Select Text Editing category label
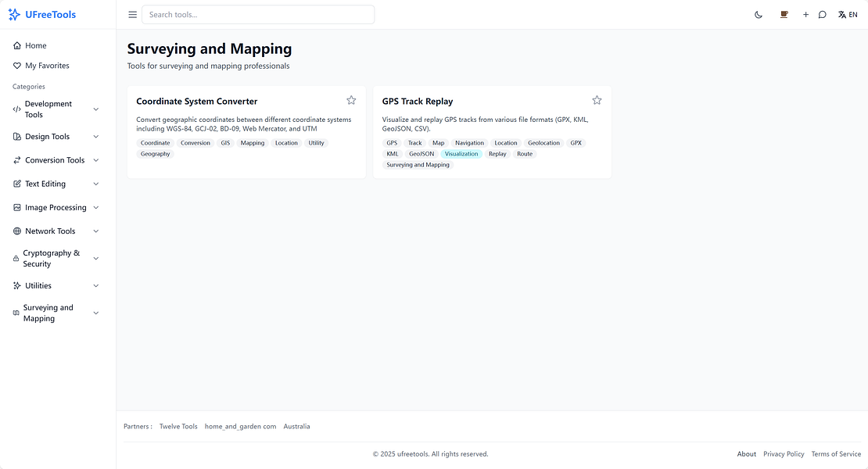This screenshot has height=469, width=868. (x=45, y=184)
